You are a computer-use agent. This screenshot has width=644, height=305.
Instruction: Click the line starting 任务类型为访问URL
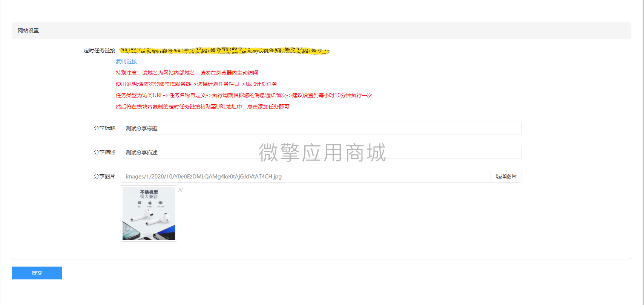(x=244, y=95)
